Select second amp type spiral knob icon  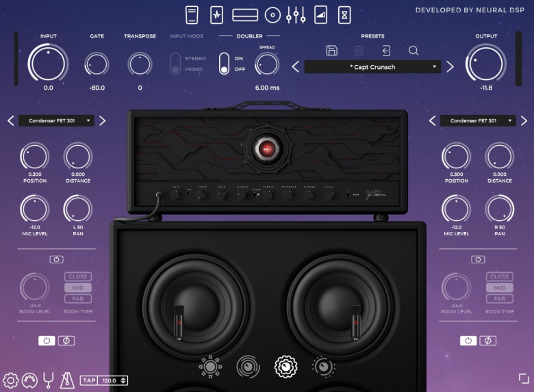(249, 367)
